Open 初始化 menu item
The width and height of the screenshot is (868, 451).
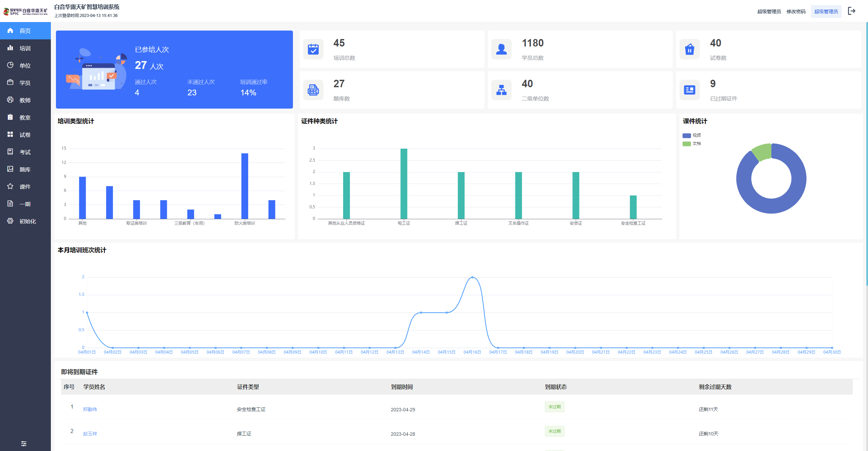[25, 221]
